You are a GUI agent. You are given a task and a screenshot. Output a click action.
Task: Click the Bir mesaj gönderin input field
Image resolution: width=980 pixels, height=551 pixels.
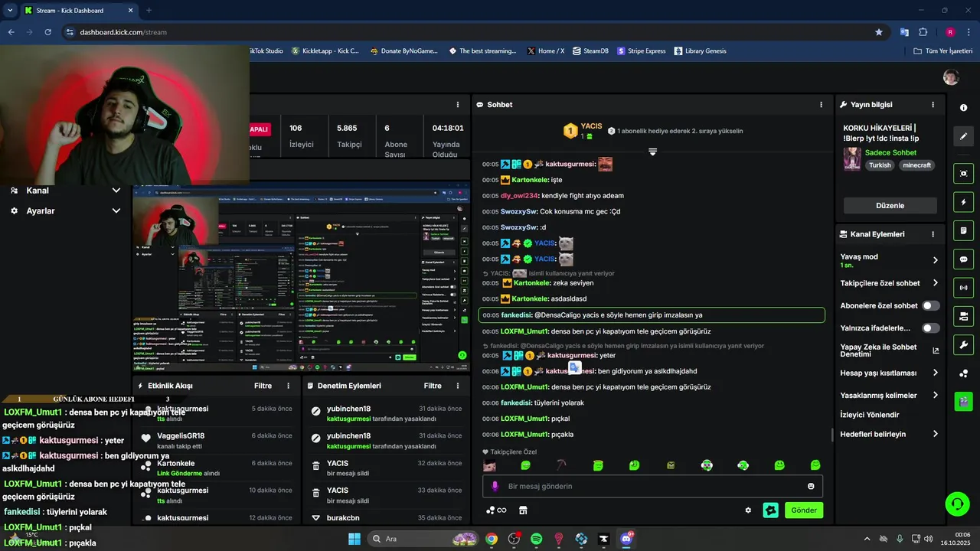(x=652, y=486)
